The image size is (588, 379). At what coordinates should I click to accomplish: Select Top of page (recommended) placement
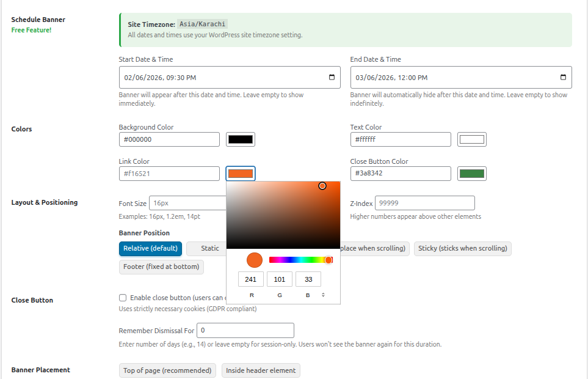pos(167,370)
